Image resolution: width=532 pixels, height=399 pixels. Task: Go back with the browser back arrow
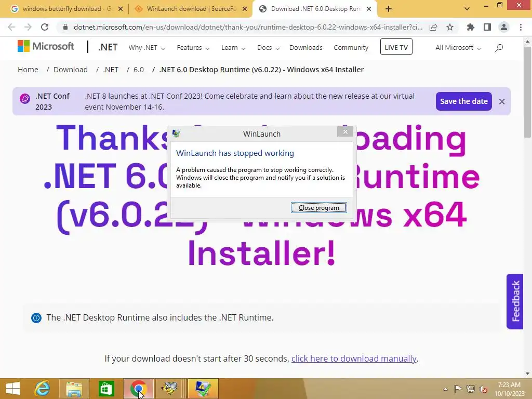point(11,27)
